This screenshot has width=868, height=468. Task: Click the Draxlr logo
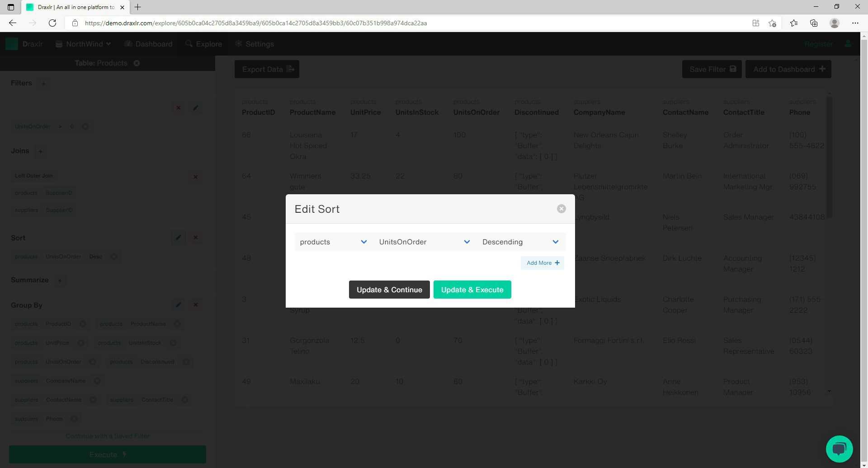[24, 44]
